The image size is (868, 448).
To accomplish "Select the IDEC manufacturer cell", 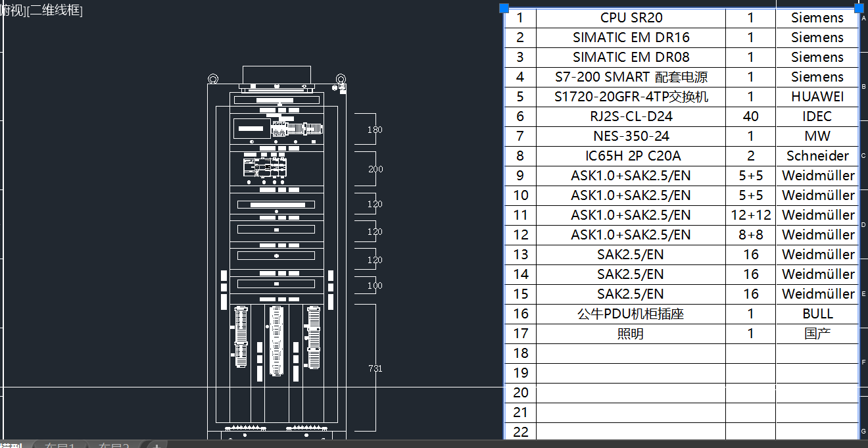I will pos(817,116).
